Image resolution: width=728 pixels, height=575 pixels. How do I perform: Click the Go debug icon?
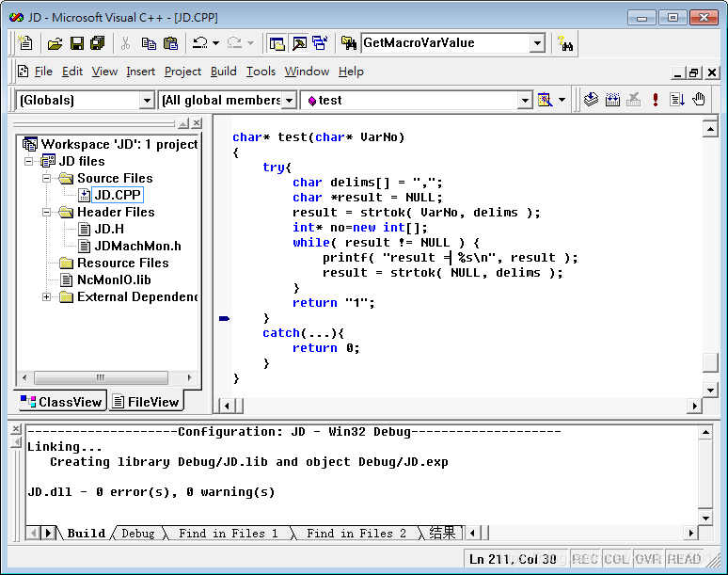click(677, 100)
